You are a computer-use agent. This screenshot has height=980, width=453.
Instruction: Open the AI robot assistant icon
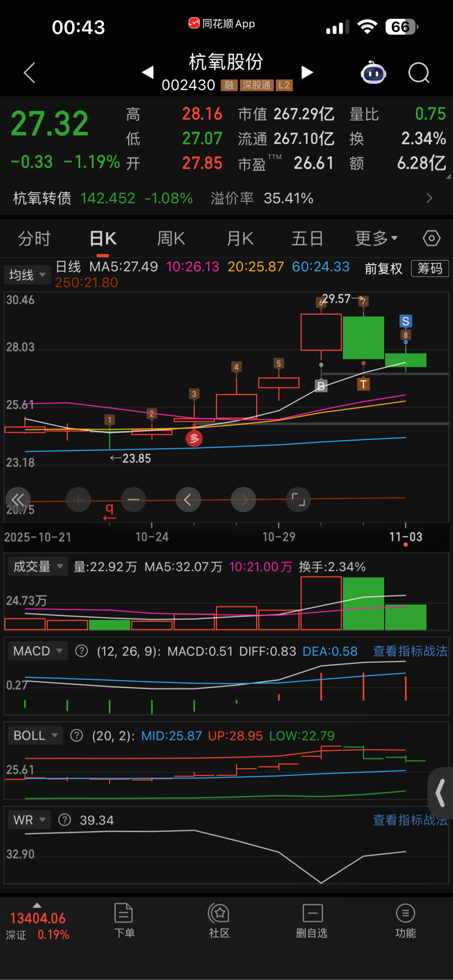coord(373,73)
